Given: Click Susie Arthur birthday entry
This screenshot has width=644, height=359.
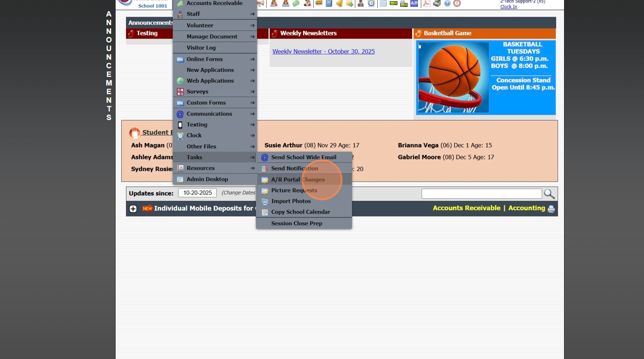Looking at the screenshot, I should coord(312,145).
